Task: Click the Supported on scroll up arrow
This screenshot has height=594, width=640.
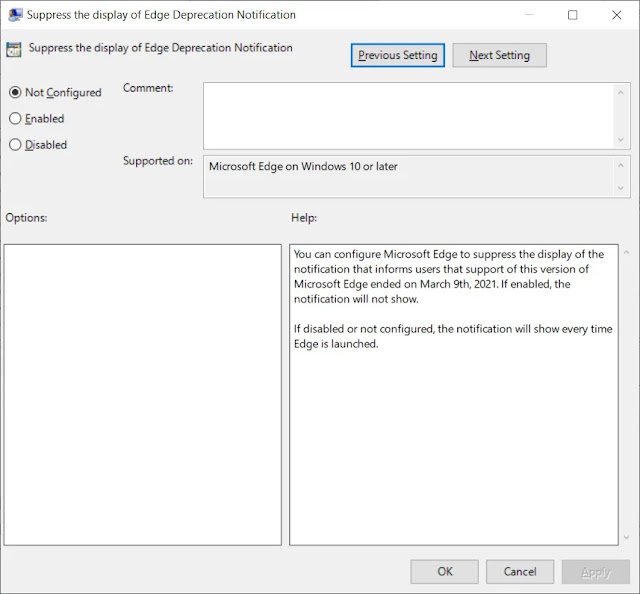Action: click(621, 165)
